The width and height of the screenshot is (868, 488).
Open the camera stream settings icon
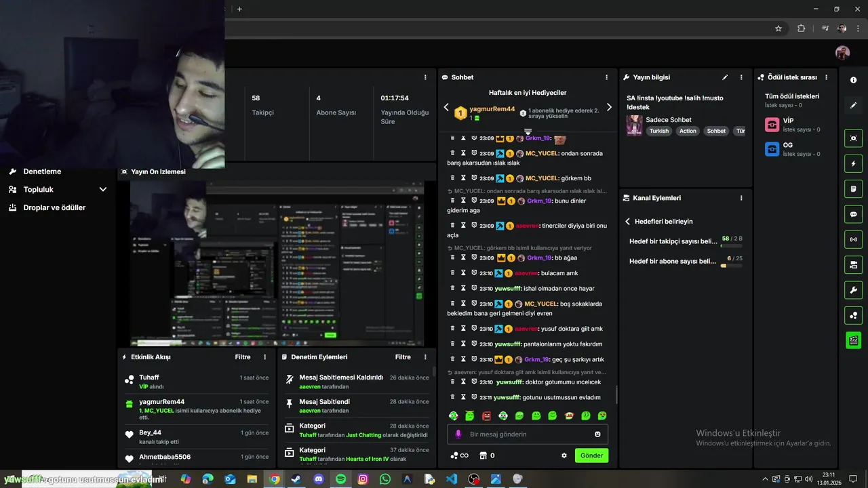pyautogui.click(x=854, y=264)
